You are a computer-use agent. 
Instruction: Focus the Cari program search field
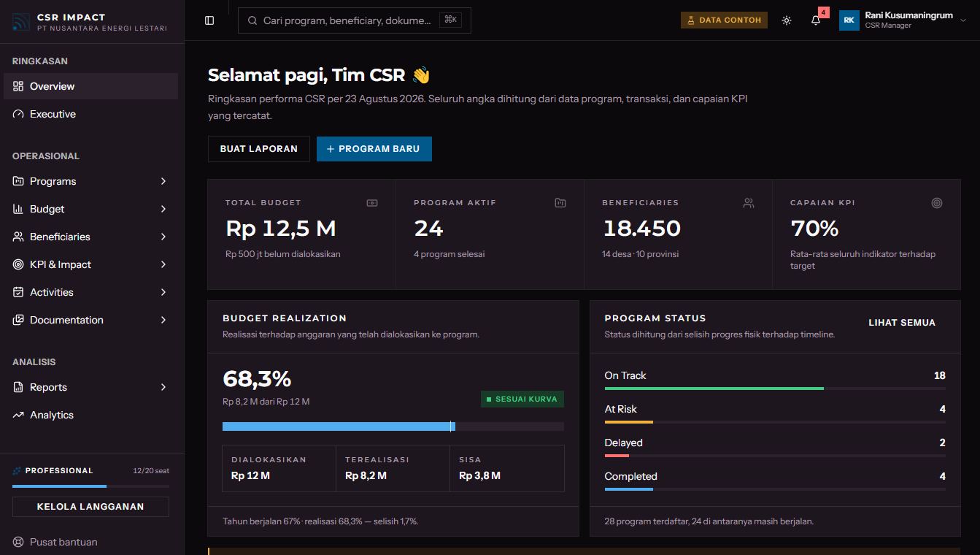(x=355, y=20)
